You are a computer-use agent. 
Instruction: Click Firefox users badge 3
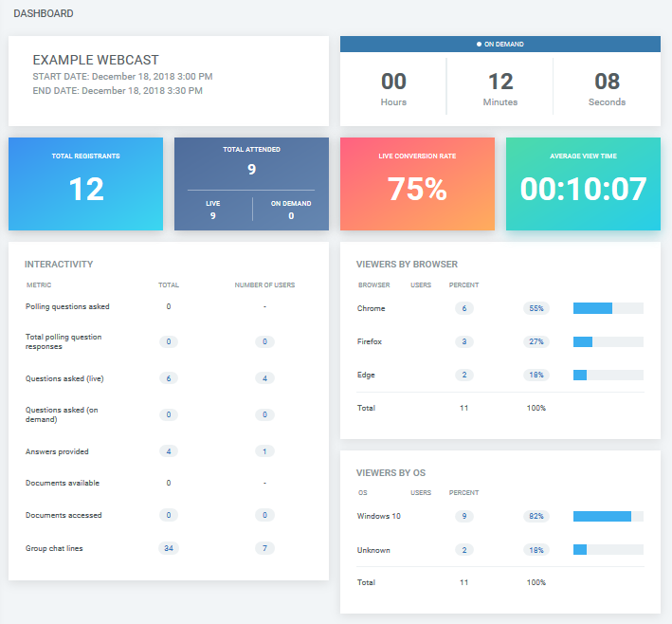click(x=464, y=341)
